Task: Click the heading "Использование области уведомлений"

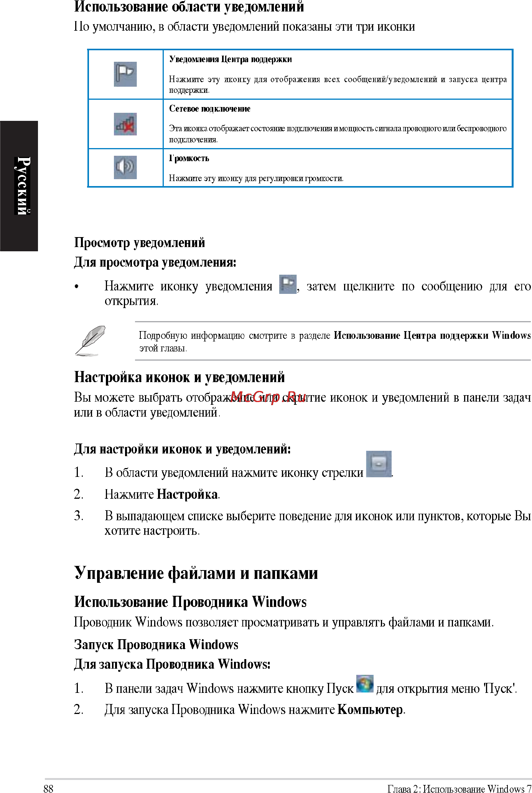Action: pyautogui.click(x=189, y=7)
